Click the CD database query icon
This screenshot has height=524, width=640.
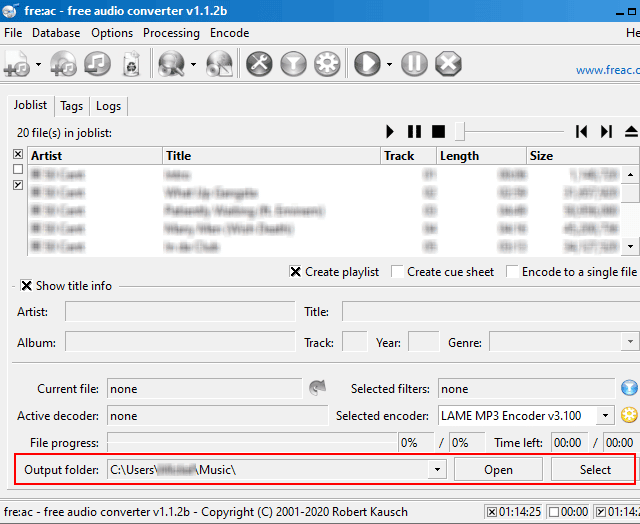click(171, 64)
